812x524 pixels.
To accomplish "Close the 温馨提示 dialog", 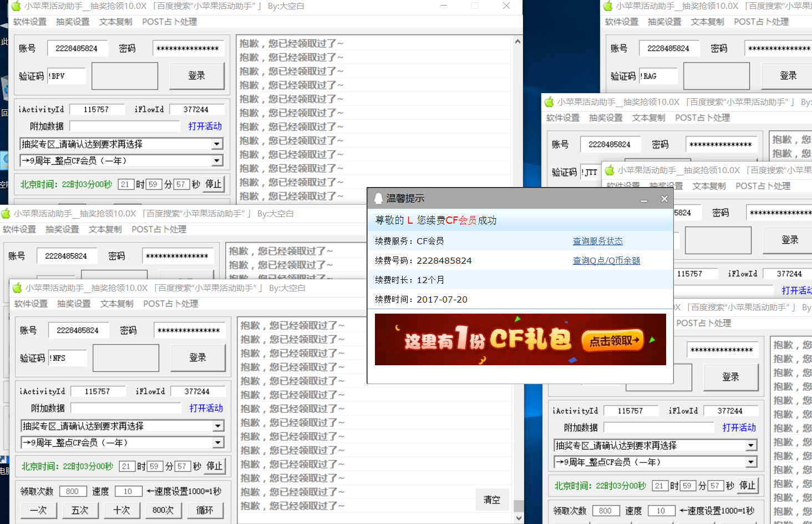I will [x=664, y=199].
